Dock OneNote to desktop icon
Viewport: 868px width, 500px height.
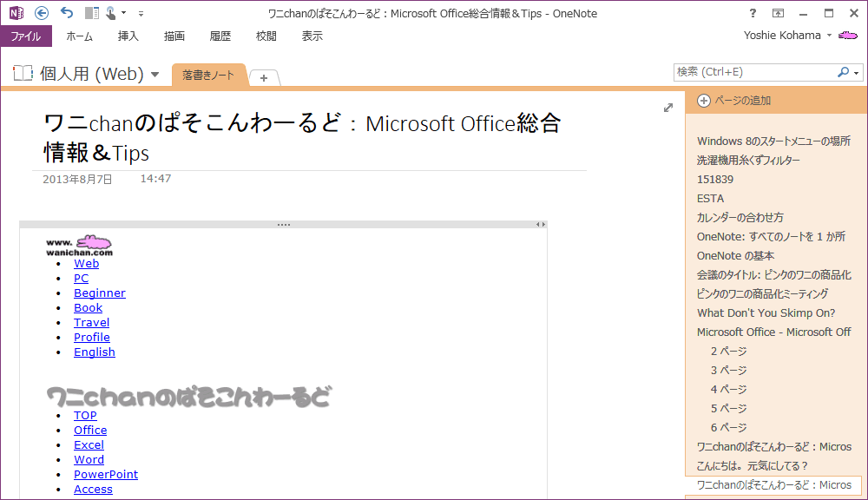tap(92, 13)
